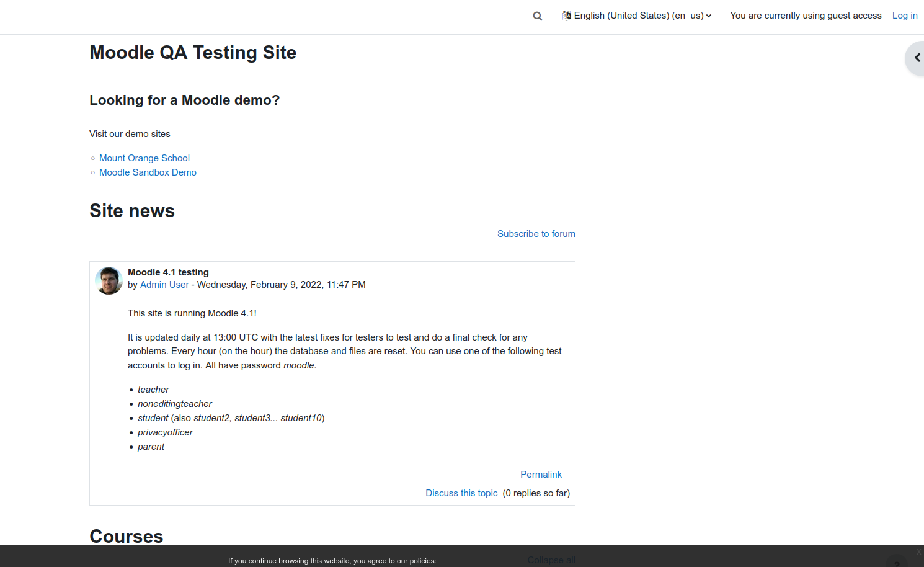The width and height of the screenshot is (924, 567).
Task: Click the 'teacher' list item
Action: coord(153,390)
